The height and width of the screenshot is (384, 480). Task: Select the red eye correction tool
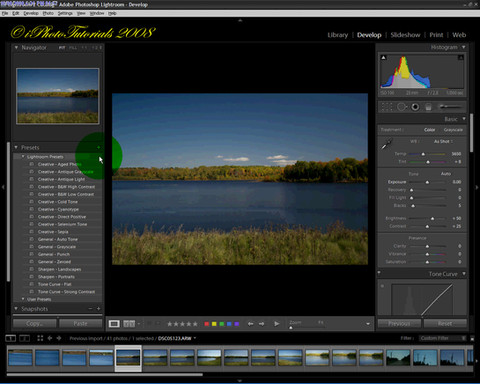(x=415, y=107)
